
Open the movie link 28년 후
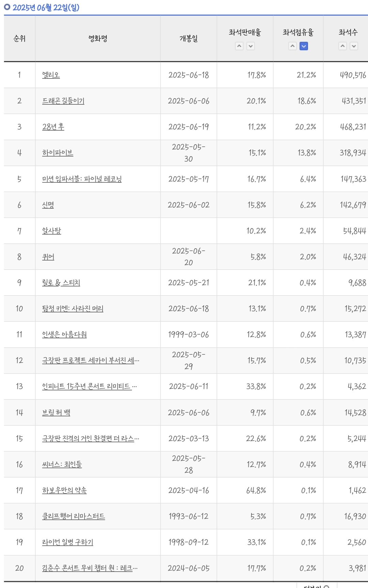pos(53,127)
